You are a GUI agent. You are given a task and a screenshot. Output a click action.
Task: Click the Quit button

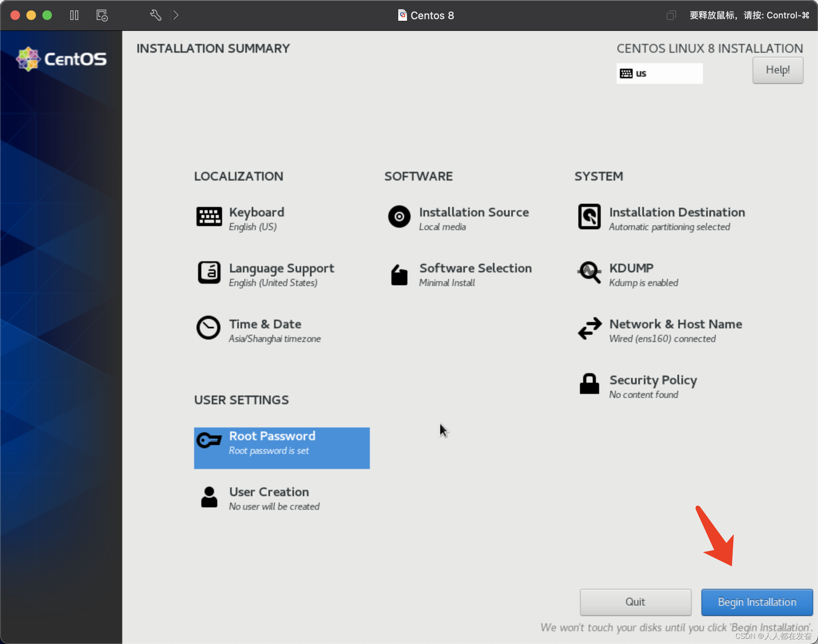coord(633,602)
